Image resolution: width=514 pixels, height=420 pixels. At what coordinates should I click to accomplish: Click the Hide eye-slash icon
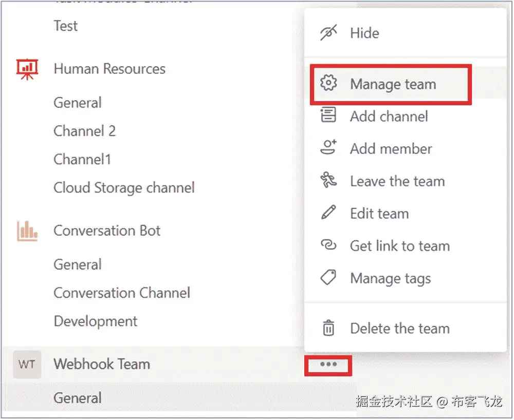[x=328, y=33]
